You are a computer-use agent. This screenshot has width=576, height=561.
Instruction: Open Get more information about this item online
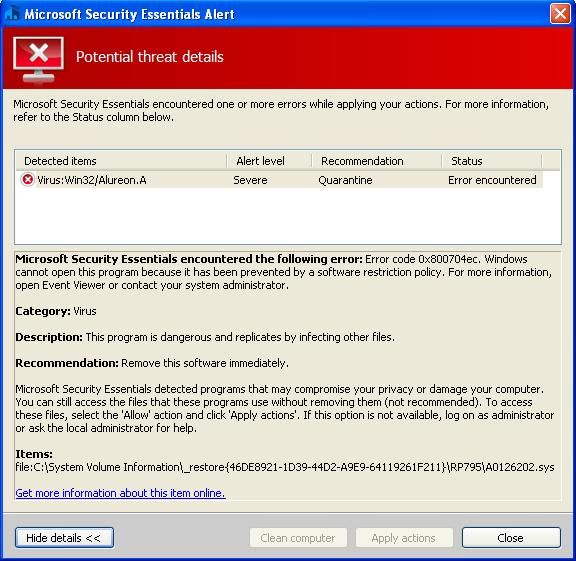point(120,493)
